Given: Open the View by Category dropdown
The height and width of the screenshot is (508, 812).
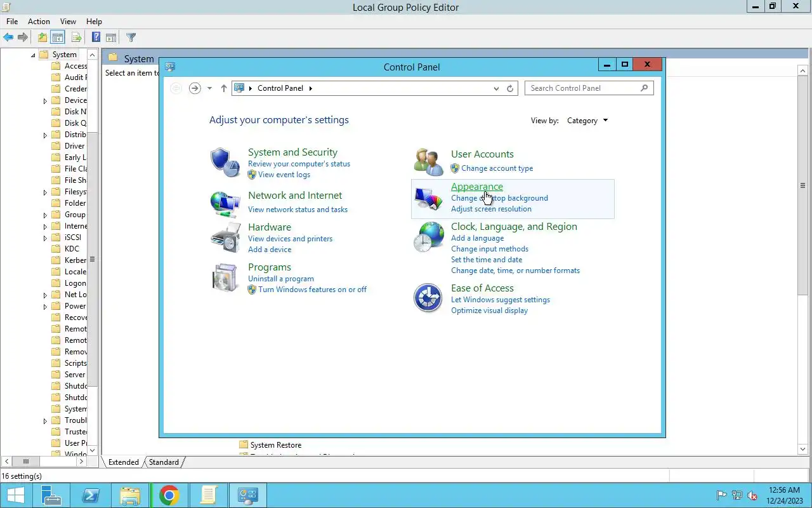Looking at the screenshot, I should (587, 121).
